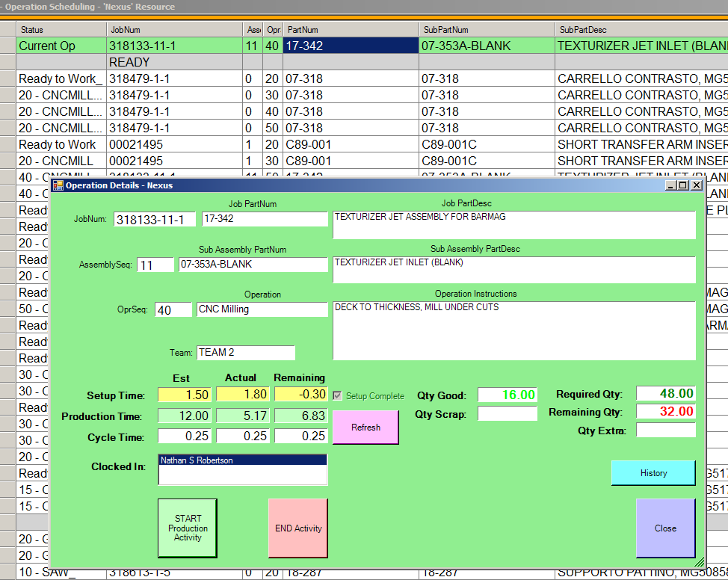
Task: Maximize the Operation Details dialog
Action: point(683,185)
